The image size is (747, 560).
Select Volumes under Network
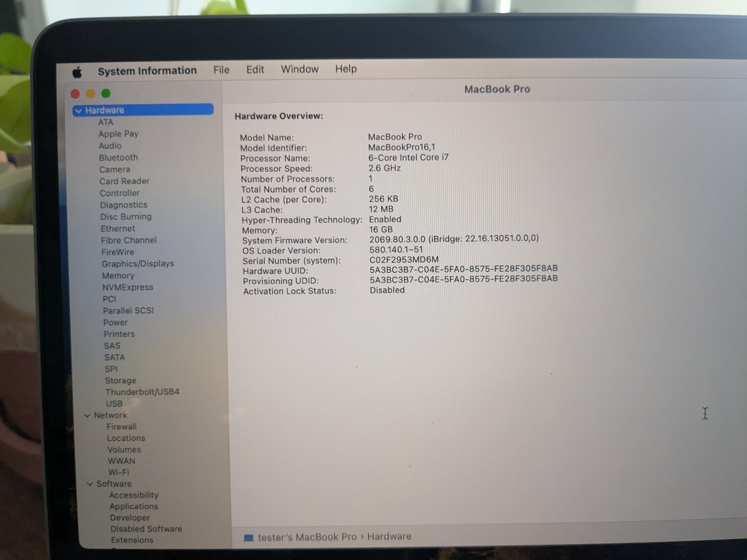point(124,450)
